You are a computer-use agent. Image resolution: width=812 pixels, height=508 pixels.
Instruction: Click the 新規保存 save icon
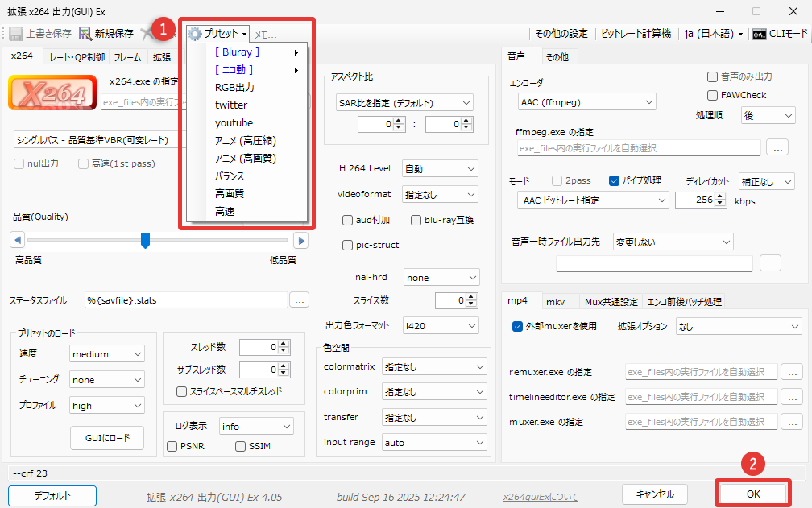tap(85, 34)
